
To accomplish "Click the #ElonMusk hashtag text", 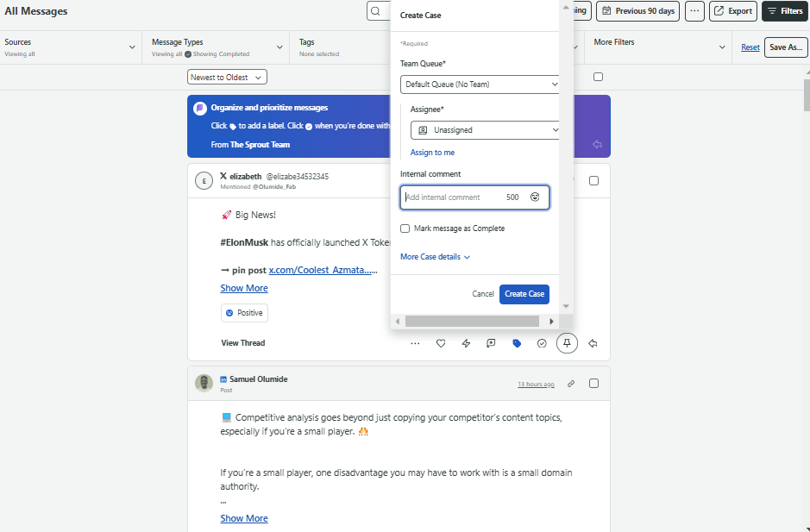I will tap(244, 242).
